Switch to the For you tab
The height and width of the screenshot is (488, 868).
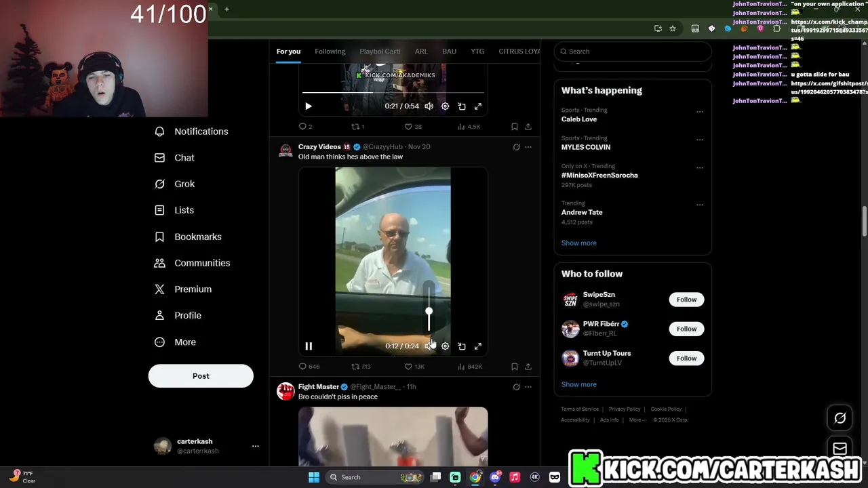coord(288,52)
